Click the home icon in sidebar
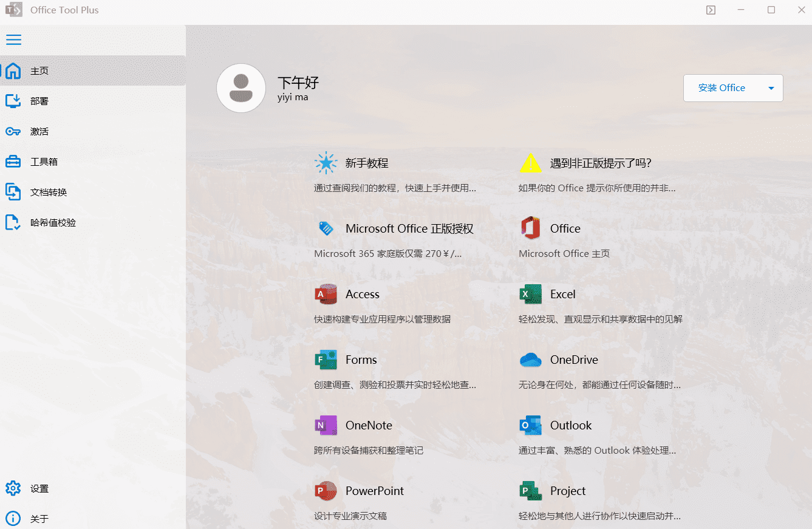 [x=13, y=71]
